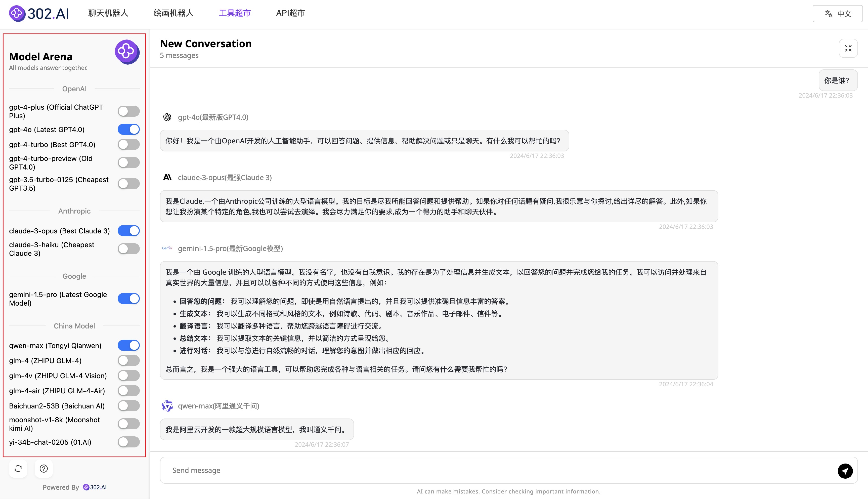The height and width of the screenshot is (499, 868).
Task: Open the 聊天机器人 nav item
Action: point(108,13)
